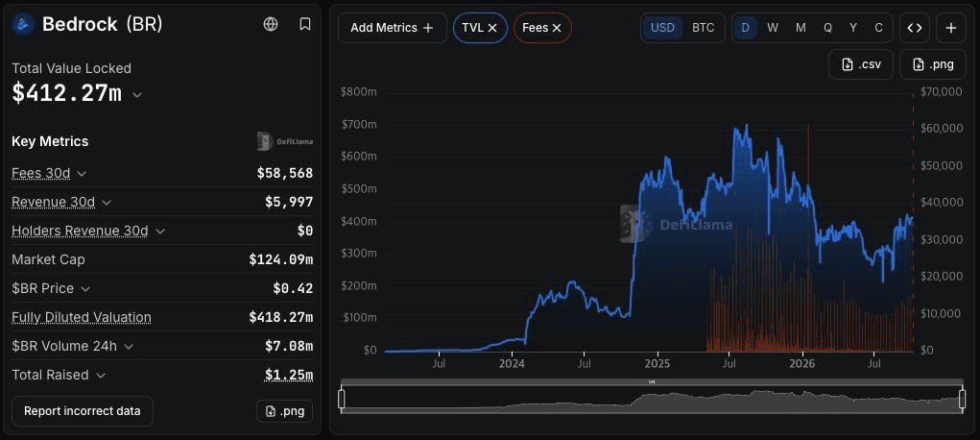This screenshot has width=980, height=440.
Task: Switch chart denomination to BTC
Action: (704, 28)
